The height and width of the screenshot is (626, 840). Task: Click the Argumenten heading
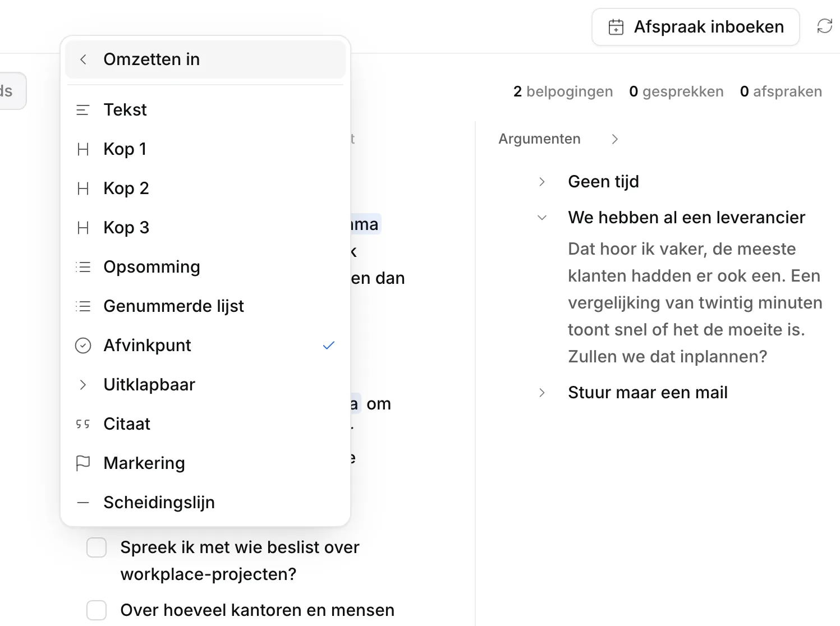[x=539, y=139]
